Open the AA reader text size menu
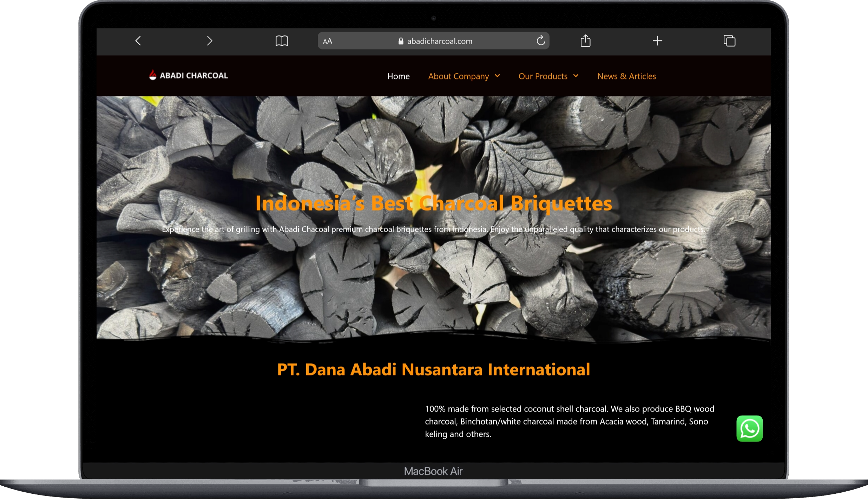868x499 pixels. (x=327, y=41)
